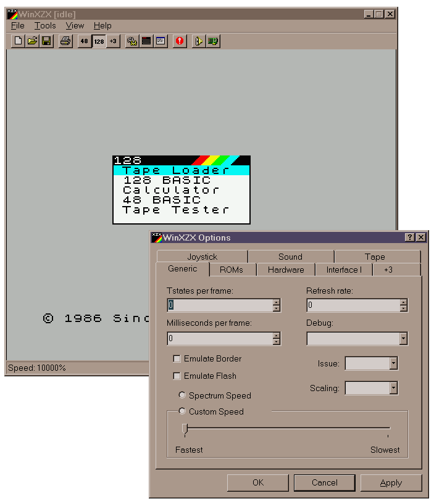Viewport: 434px width, 504px height.
Task: Click the OK button
Action: pos(257,482)
